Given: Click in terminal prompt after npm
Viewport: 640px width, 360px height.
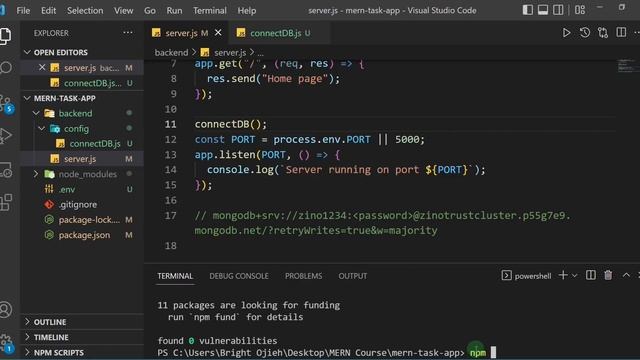Looking at the screenshot, I should click(493, 352).
